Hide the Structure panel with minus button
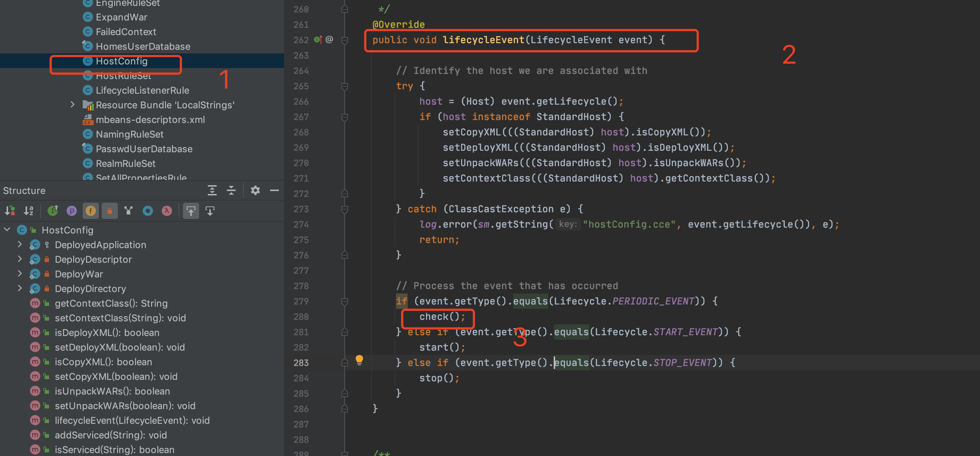980x456 pixels. click(x=274, y=190)
